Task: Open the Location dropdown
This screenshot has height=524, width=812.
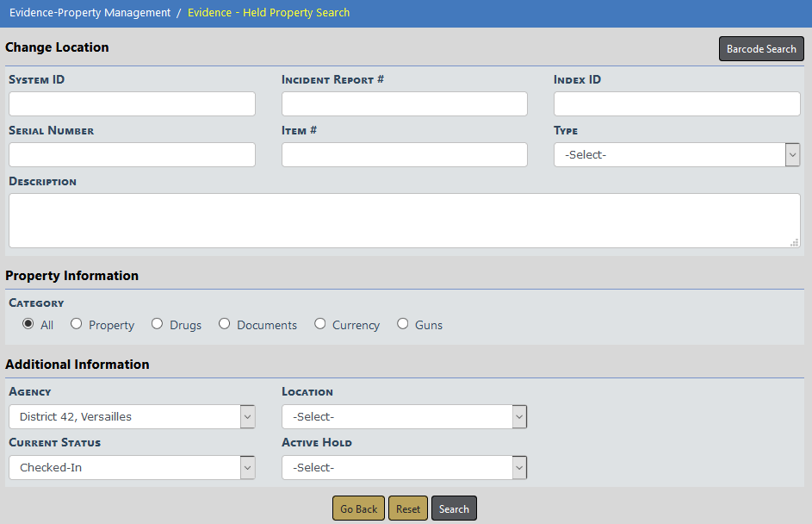Action: [404, 417]
